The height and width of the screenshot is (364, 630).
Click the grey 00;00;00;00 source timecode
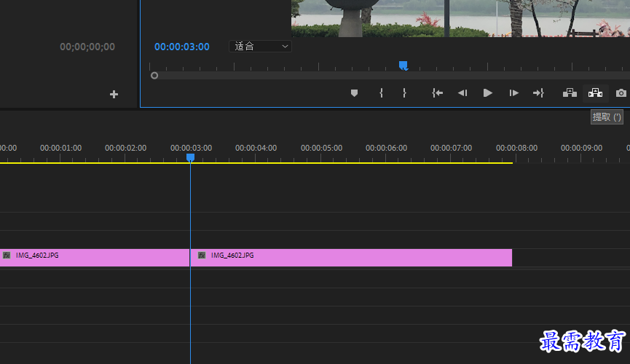(x=87, y=47)
